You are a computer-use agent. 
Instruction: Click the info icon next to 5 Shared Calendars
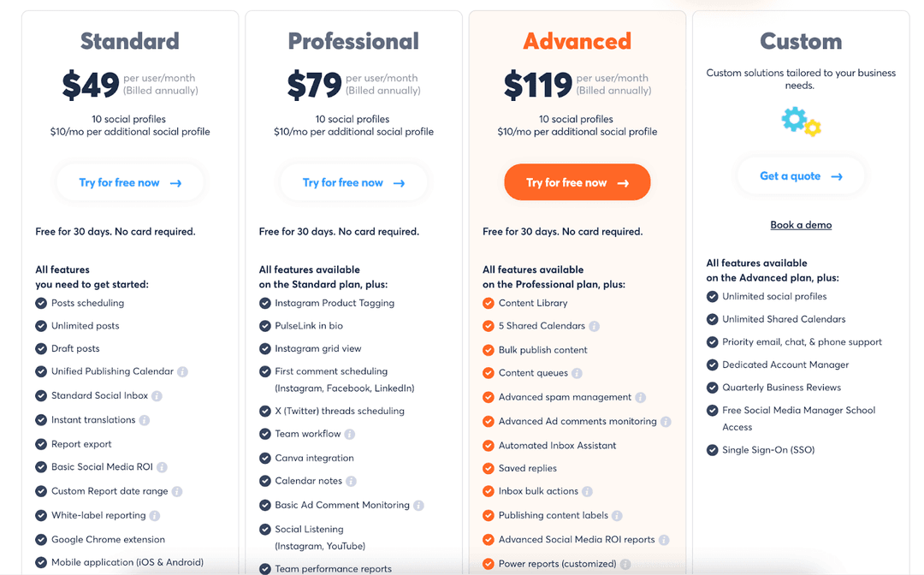click(x=595, y=326)
